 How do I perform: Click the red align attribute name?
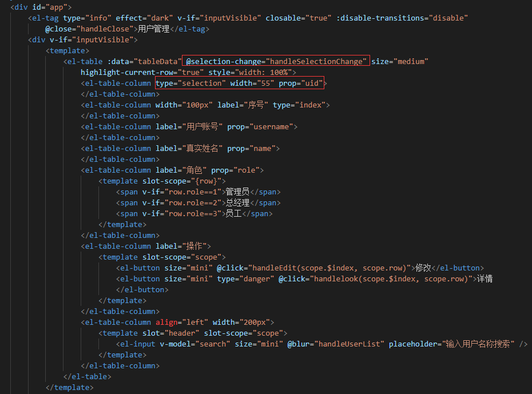coord(166,322)
